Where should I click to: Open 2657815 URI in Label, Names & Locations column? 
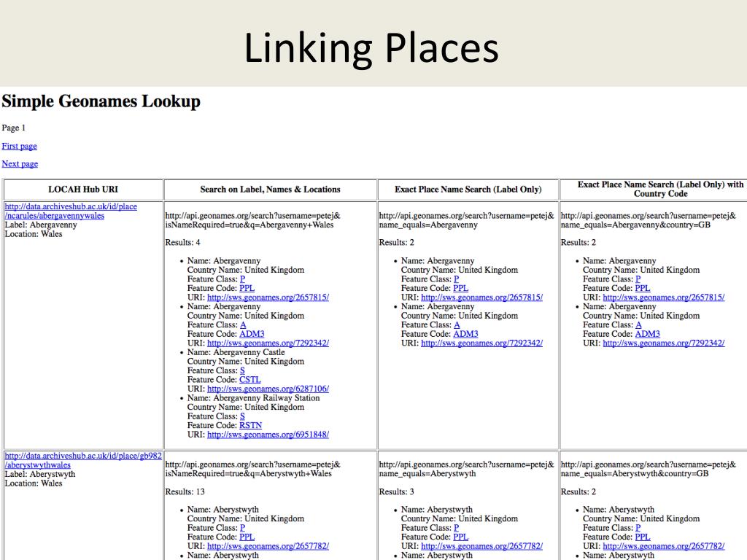[268, 297]
